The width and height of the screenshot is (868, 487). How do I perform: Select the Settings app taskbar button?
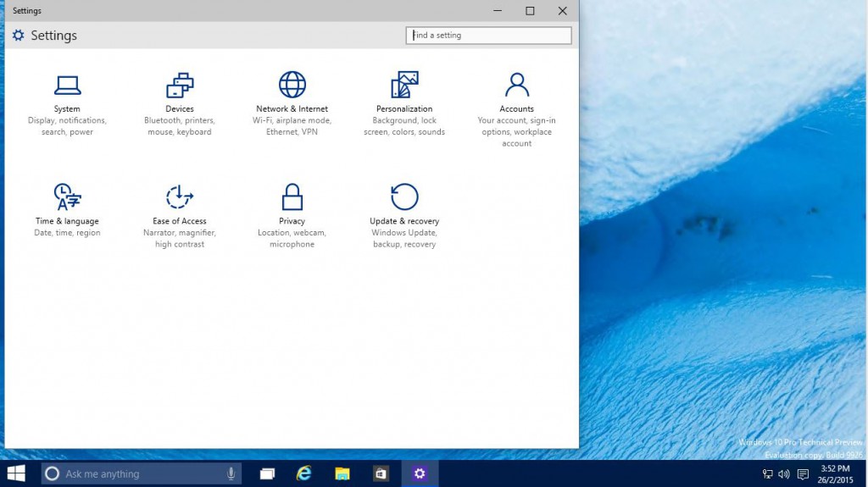(x=420, y=473)
